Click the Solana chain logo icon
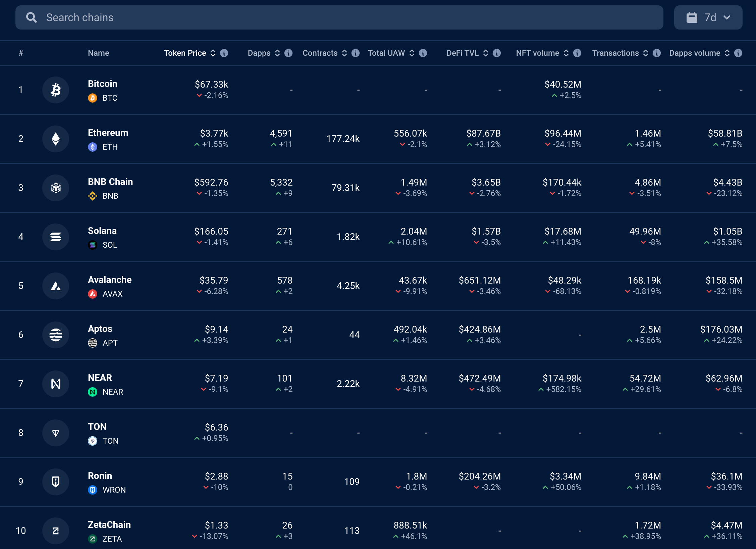The width and height of the screenshot is (756, 549). (56, 237)
